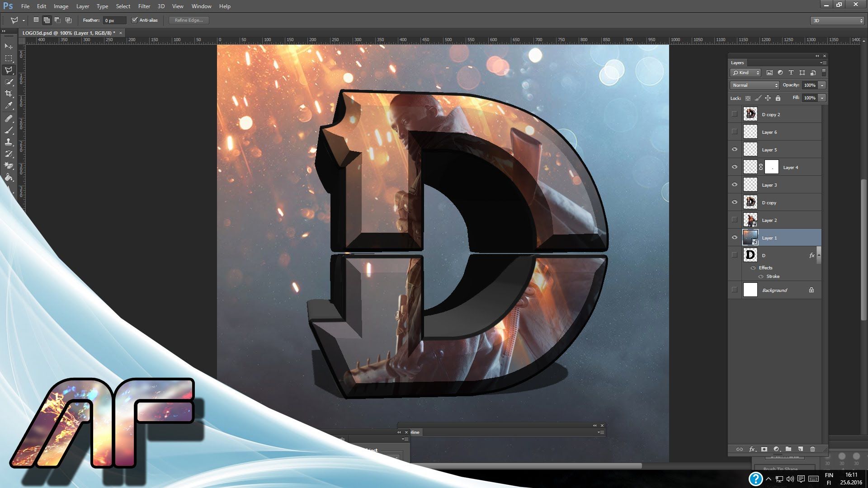The height and width of the screenshot is (488, 868).
Task: Create a new group folder icon
Action: 788,449
